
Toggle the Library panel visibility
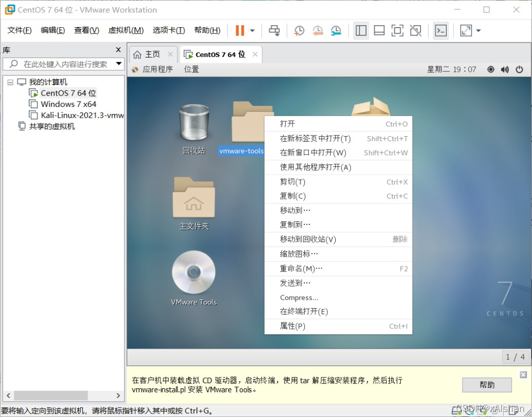coord(361,30)
